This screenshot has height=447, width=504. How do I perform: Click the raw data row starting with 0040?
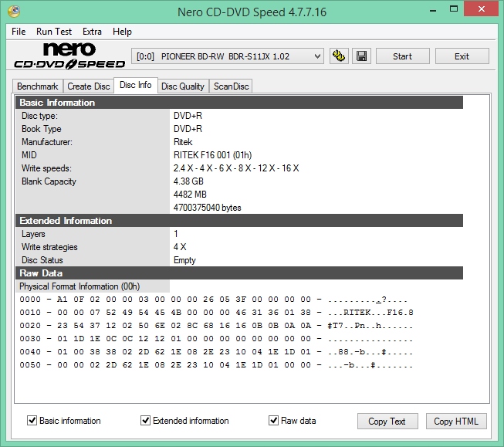(x=216, y=352)
